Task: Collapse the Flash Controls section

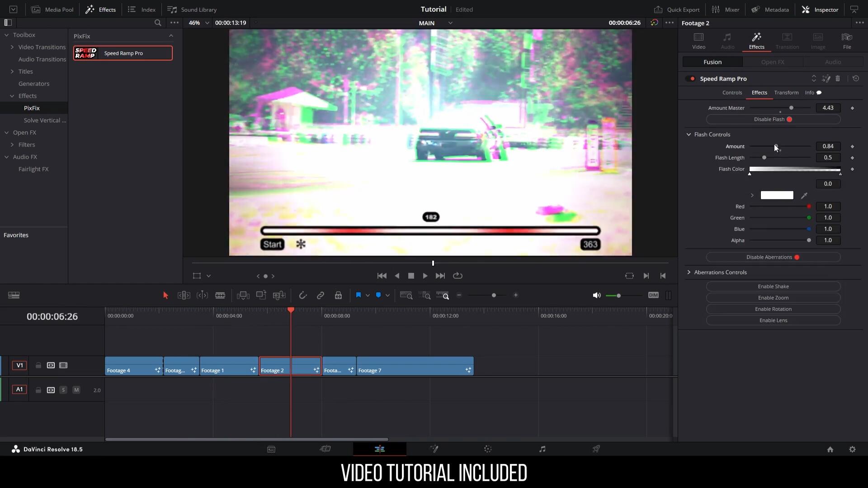Action: (689, 135)
